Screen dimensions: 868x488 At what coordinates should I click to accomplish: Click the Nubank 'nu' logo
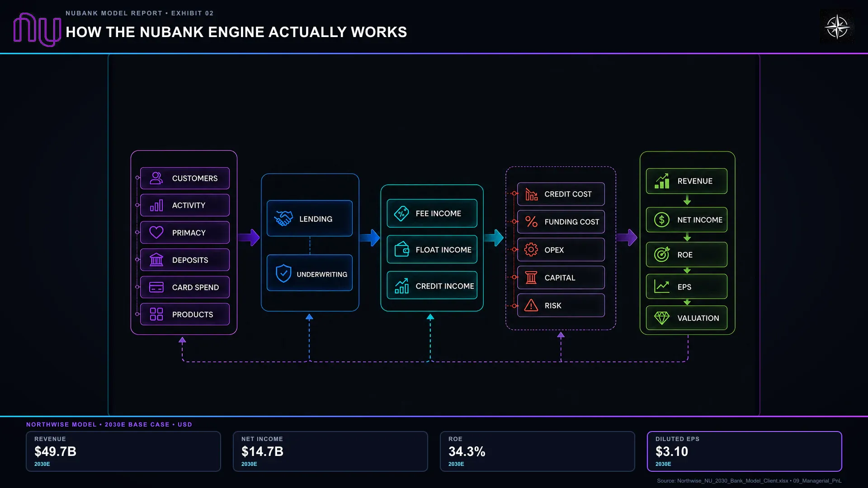[x=37, y=30]
